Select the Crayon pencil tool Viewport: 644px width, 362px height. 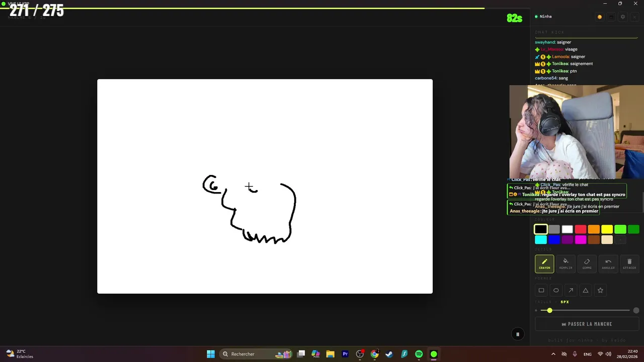click(544, 263)
